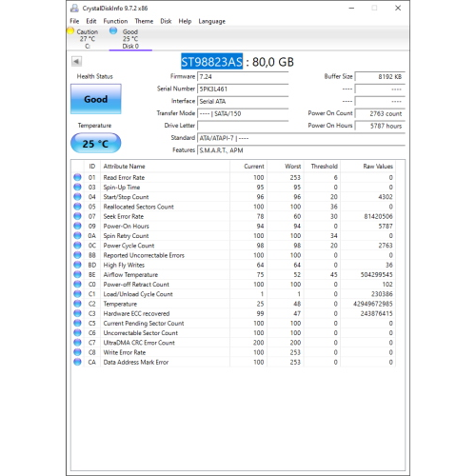Open the Disk menu

166,21
